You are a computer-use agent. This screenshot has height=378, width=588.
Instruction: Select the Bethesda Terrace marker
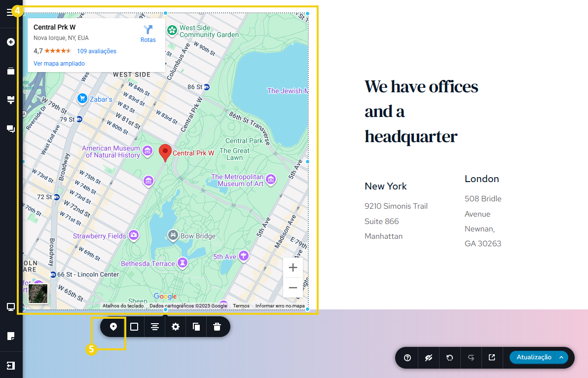click(182, 263)
